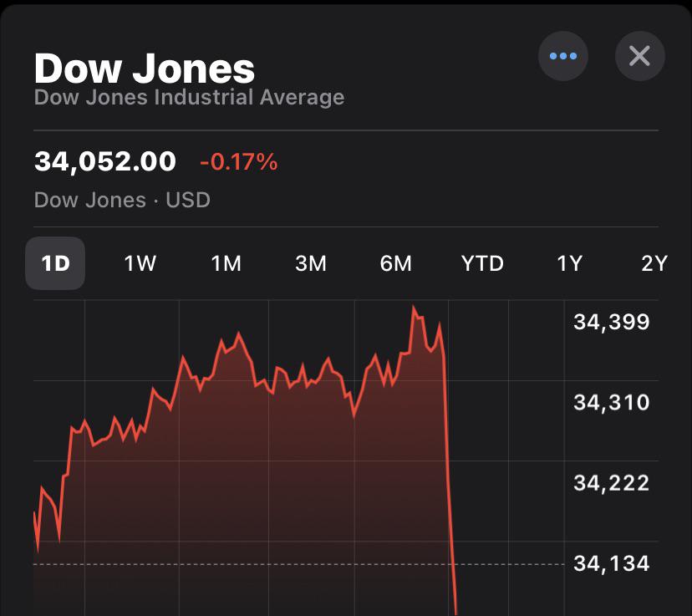Screen dimensions: 692x616
Task: Click the 34,399 axis label
Action: [611, 322]
